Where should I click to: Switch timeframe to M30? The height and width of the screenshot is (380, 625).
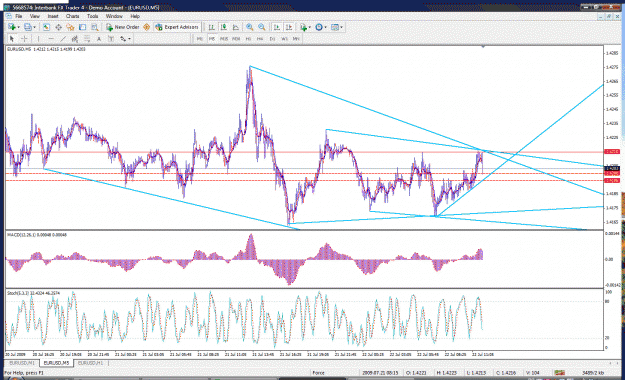(236, 39)
